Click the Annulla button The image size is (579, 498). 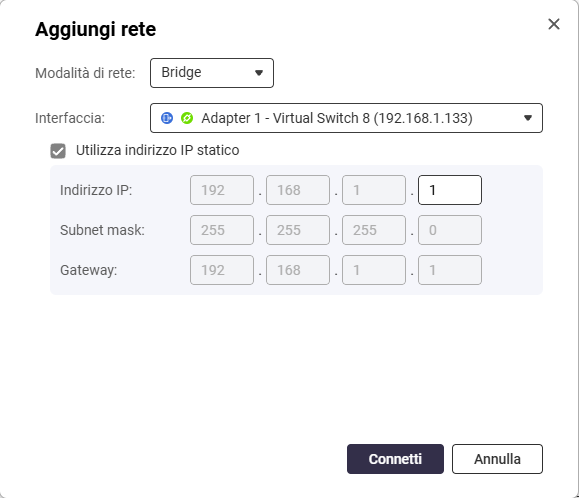(x=497, y=459)
